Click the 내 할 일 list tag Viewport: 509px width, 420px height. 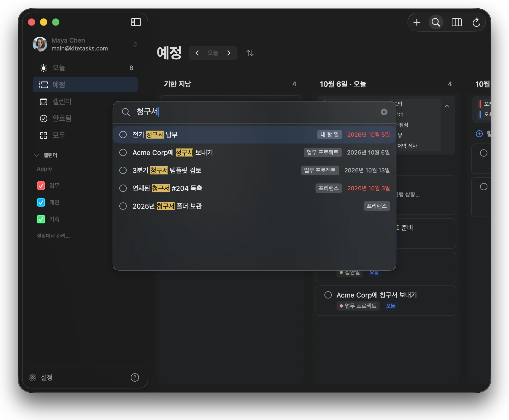pyautogui.click(x=329, y=135)
